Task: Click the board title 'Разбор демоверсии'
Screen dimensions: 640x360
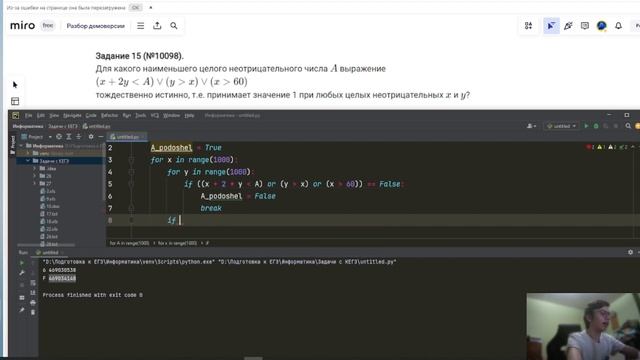Action: pyautogui.click(x=96, y=26)
